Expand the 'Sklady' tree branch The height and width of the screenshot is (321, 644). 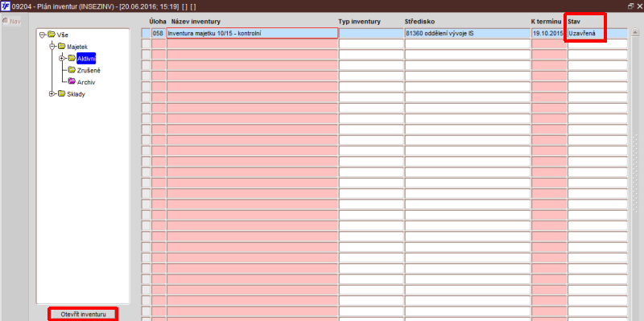coord(52,94)
